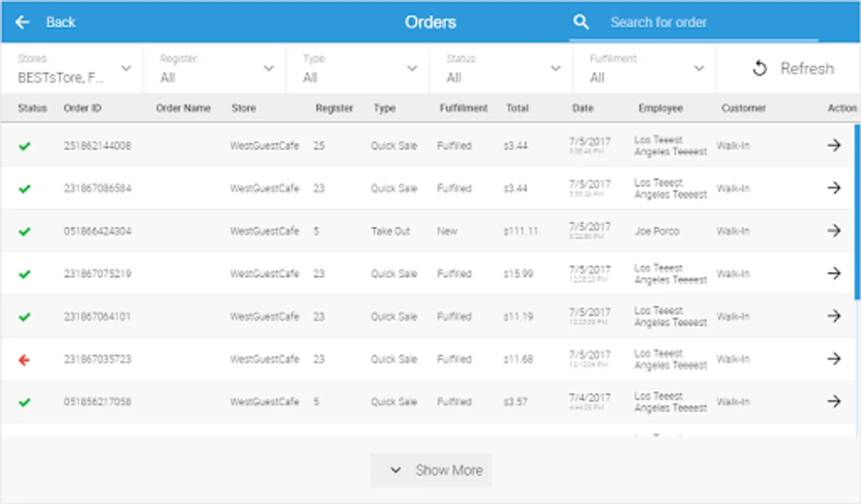Open the action arrow for the Take Out order
The height and width of the screenshot is (504, 861).
[834, 231]
